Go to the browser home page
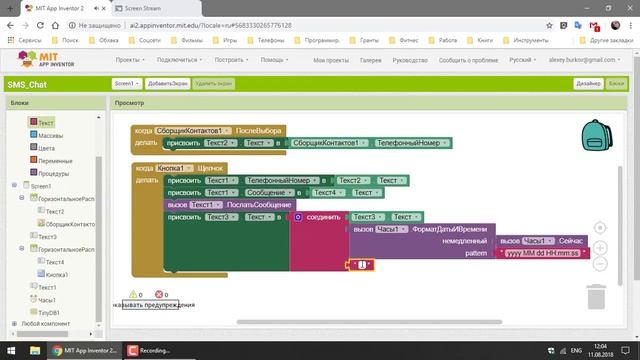This screenshot has height=360, width=640. [x=55, y=25]
